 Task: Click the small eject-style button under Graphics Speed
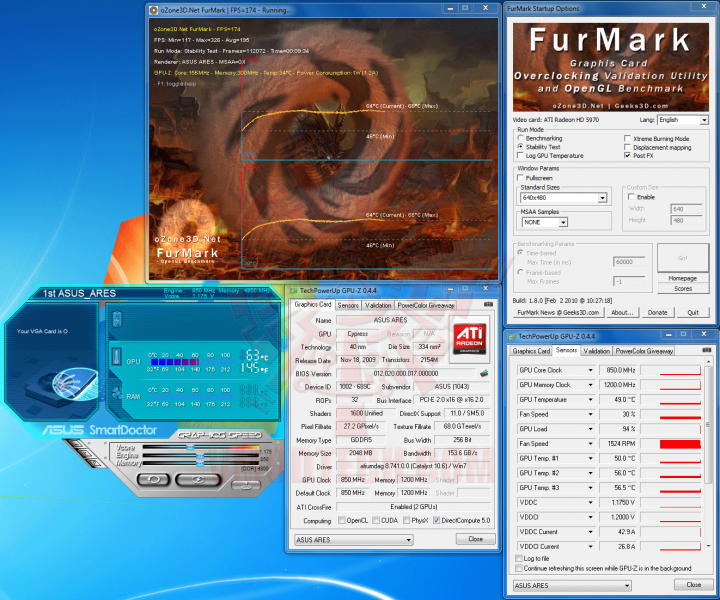tap(246, 485)
